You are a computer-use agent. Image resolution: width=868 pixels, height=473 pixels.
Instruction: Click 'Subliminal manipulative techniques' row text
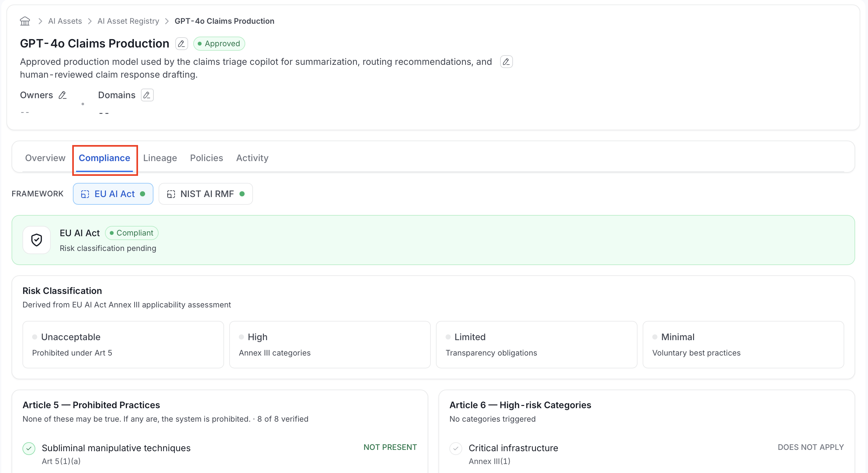tap(116, 448)
